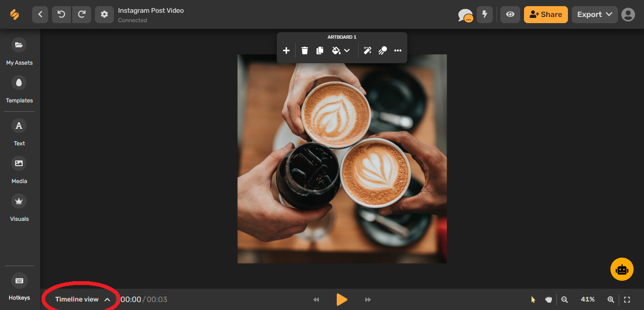Click the orange app logo icon

coord(14,15)
